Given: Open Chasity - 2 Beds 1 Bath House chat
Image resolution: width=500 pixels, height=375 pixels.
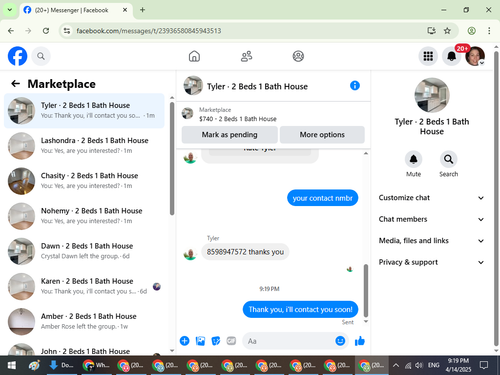Looking at the screenshot, I should click(84, 181).
